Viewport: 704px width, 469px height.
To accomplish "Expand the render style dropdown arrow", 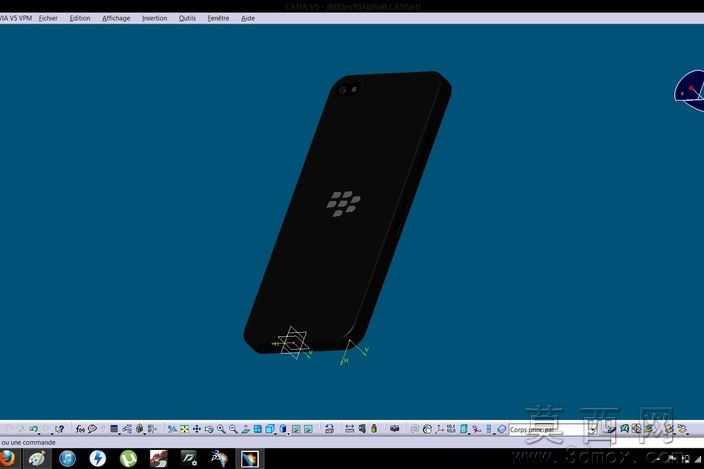I will click(x=289, y=433).
